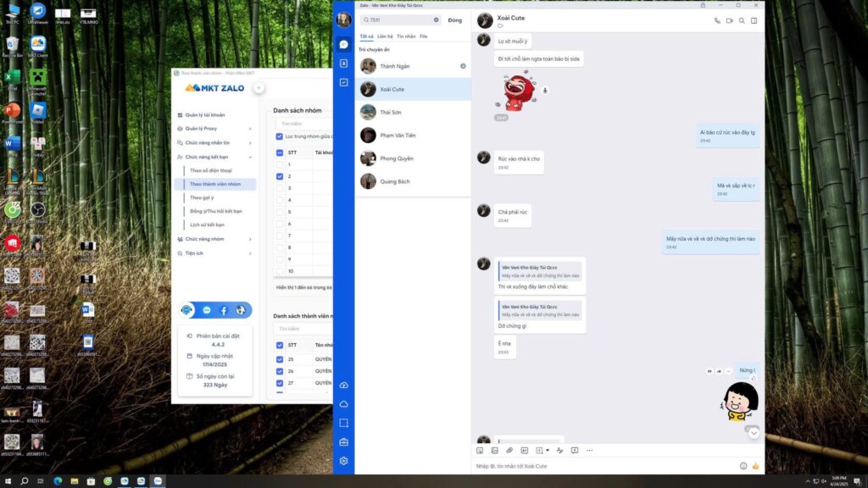Image resolution: width=868 pixels, height=488 pixels.
Task: Send a thumbs-up like in chat
Action: (755, 466)
